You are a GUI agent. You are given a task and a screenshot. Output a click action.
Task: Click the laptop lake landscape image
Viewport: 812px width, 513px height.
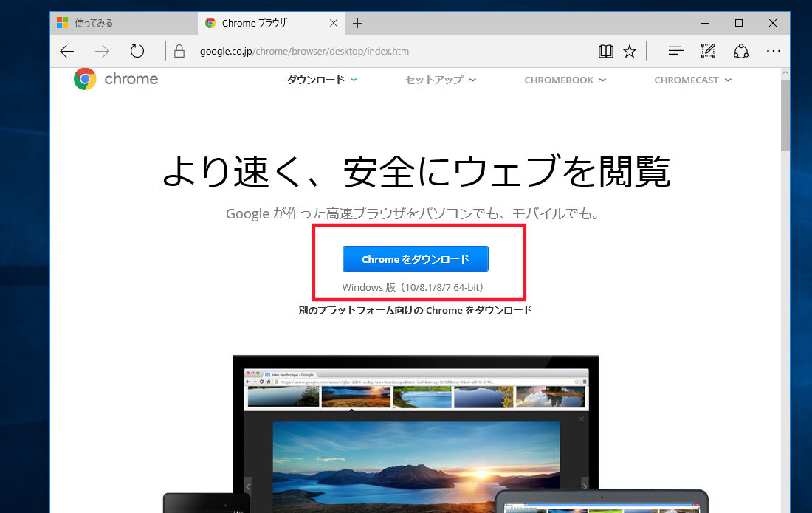tap(416, 466)
